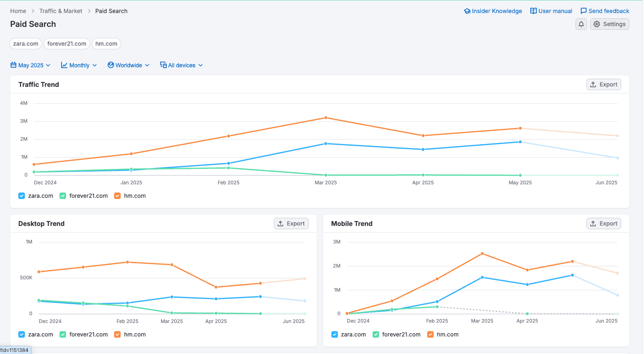Screen dimensions: 644x354
Task: Go to Traffic & Market breadcrumb
Action: click(61, 11)
